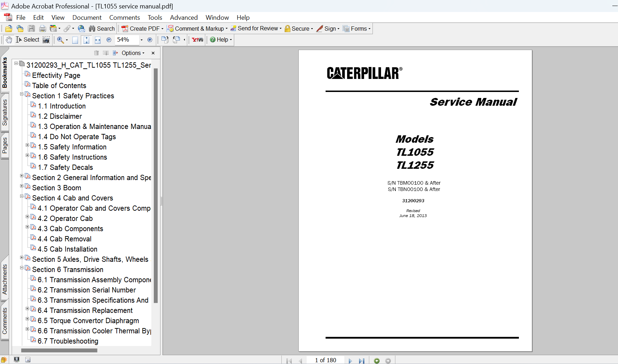Click the Save disk icon
618x364 pixels.
point(31,29)
